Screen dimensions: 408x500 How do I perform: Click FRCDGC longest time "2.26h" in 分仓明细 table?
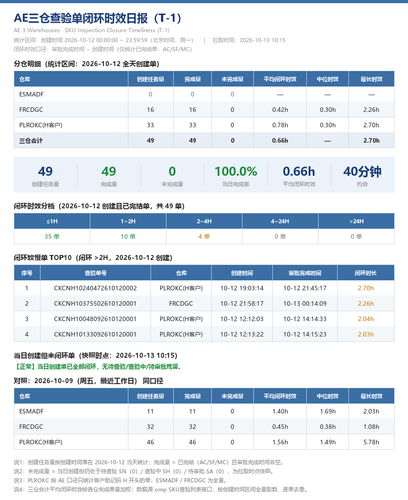pyautogui.click(x=371, y=110)
